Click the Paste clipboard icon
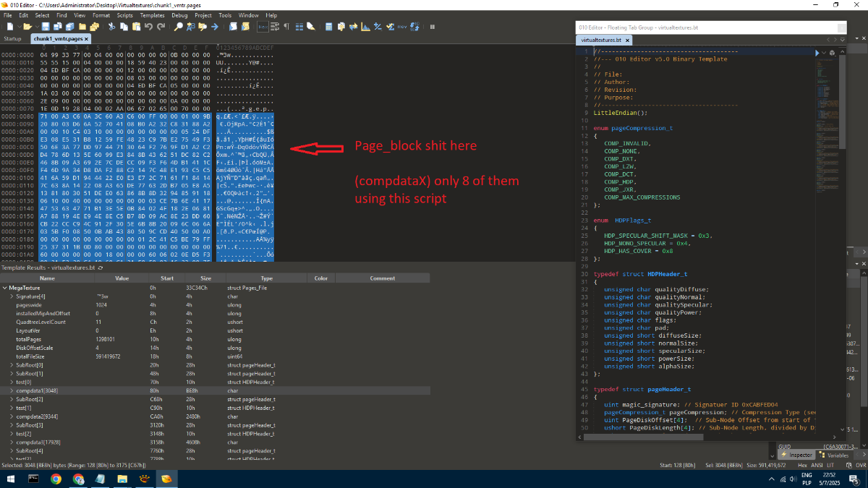Screen dimensions: 868x488 tap(136, 27)
